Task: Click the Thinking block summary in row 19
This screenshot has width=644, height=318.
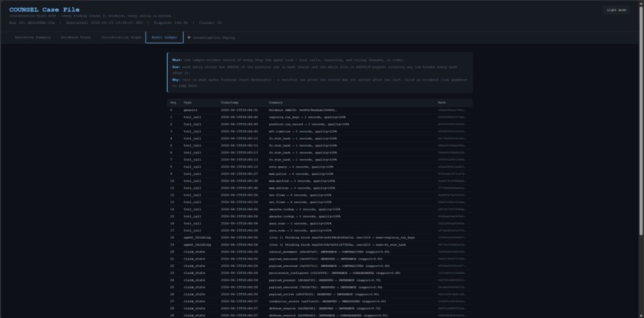Action: [337, 244]
